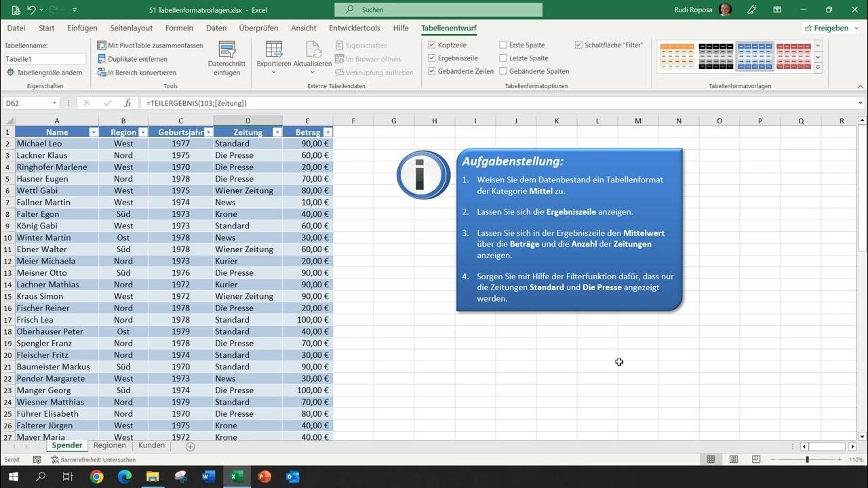Switch to the Formeln tab
The width and height of the screenshot is (868, 488).
coord(179,28)
